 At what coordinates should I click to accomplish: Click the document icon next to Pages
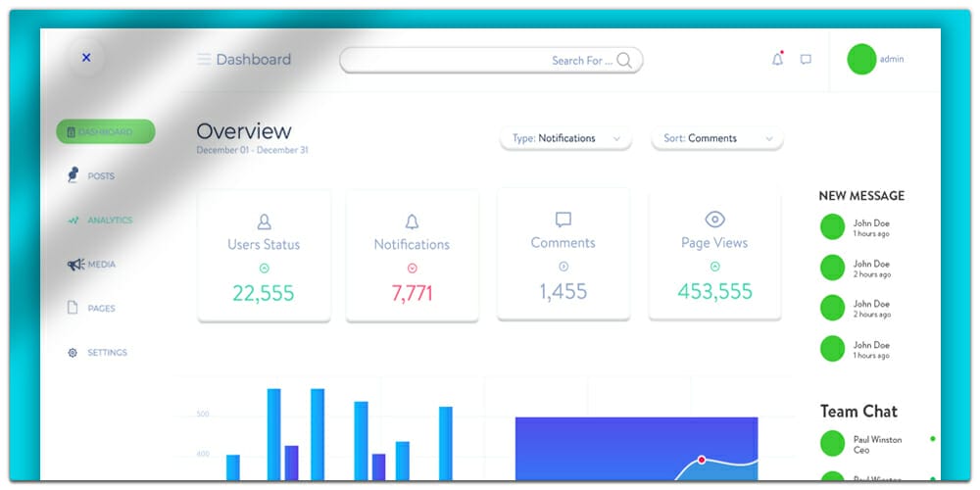(73, 308)
